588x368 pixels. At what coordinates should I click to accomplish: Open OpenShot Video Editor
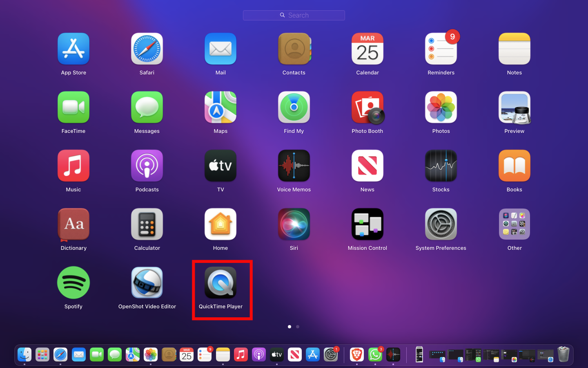click(147, 283)
